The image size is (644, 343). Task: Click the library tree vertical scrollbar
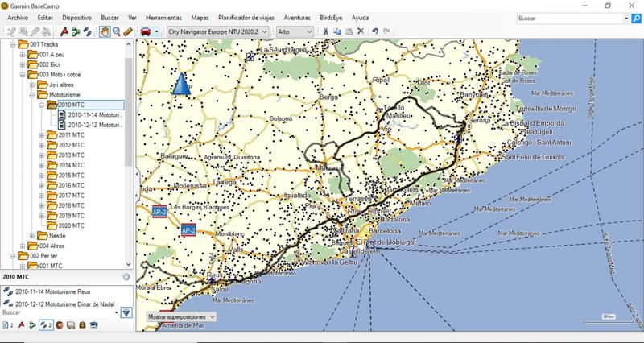tap(129, 111)
